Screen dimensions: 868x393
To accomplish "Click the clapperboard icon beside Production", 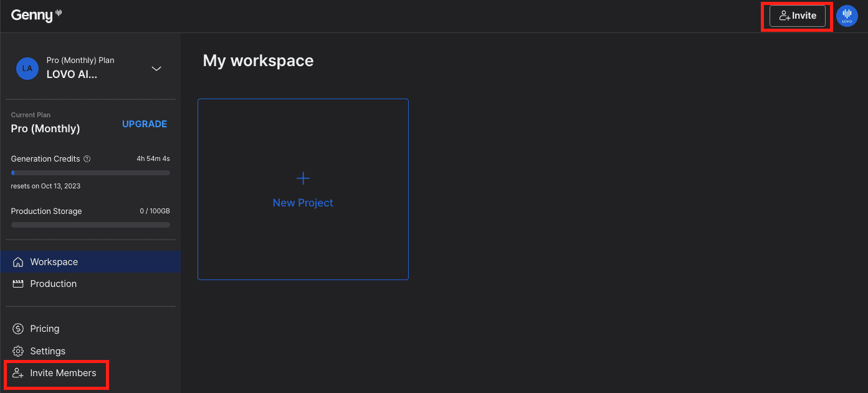I will click(x=18, y=284).
